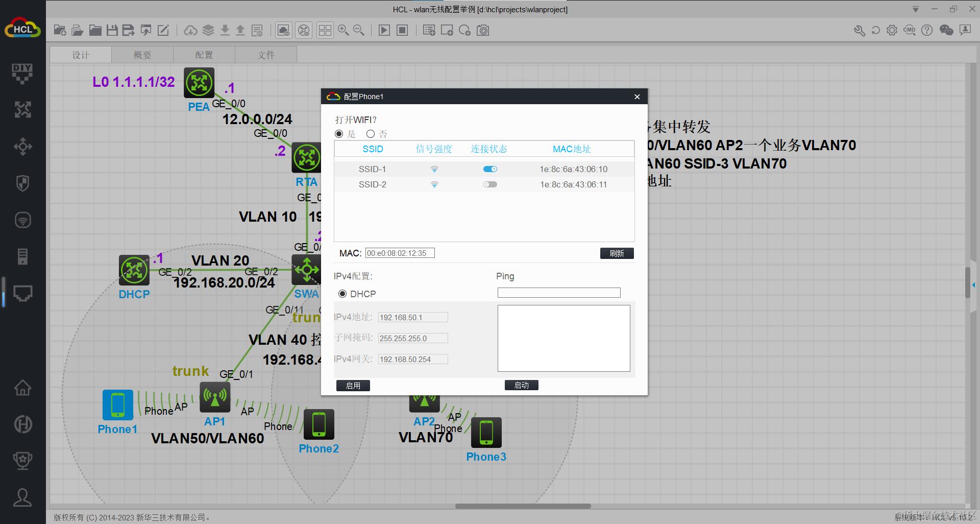The image size is (980, 524).
Task: Click the edit pencil icon in toolbar
Action: click(x=163, y=30)
